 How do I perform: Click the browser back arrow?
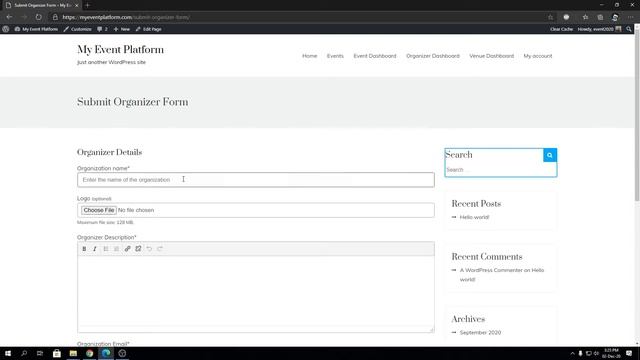pyautogui.click(x=9, y=17)
